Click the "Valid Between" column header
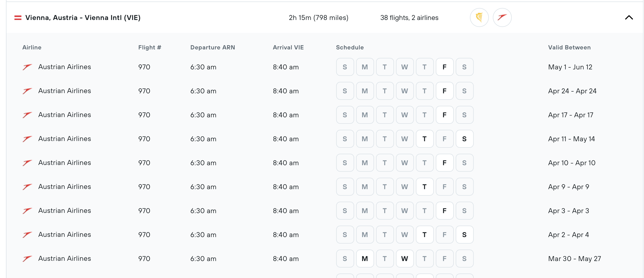 click(x=570, y=47)
